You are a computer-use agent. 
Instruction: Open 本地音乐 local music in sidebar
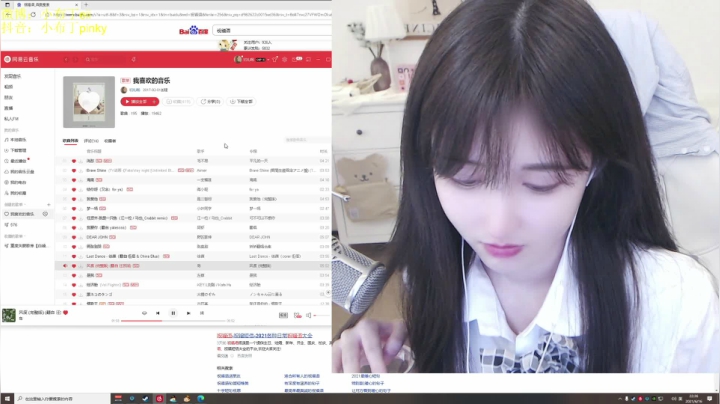point(15,140)
